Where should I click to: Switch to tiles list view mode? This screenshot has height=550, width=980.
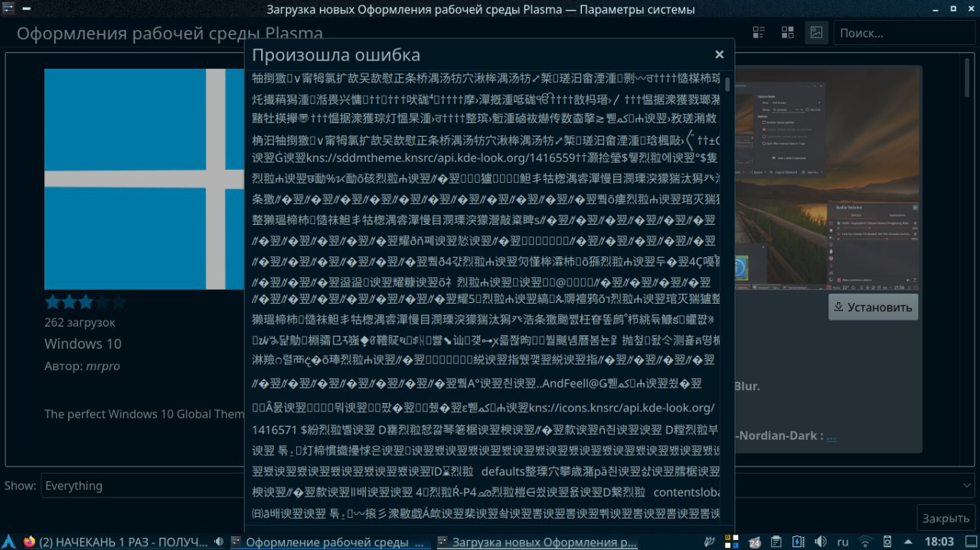point(759,32)
